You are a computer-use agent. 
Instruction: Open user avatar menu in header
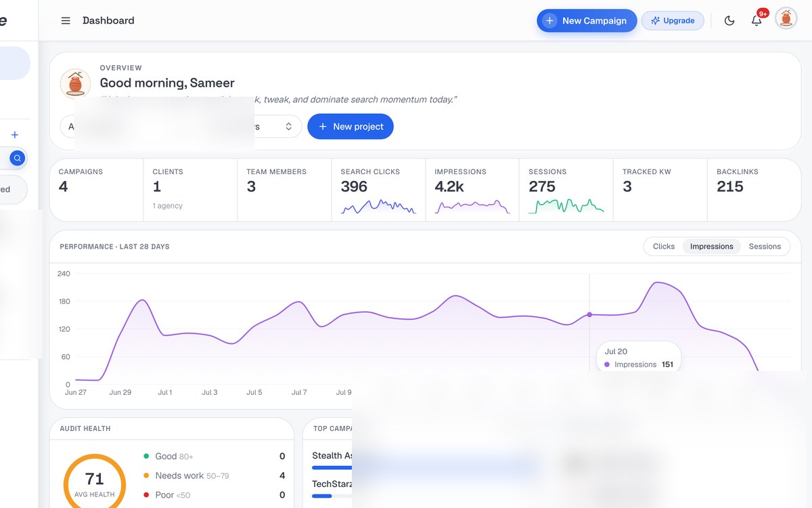[x=786, y=18]
